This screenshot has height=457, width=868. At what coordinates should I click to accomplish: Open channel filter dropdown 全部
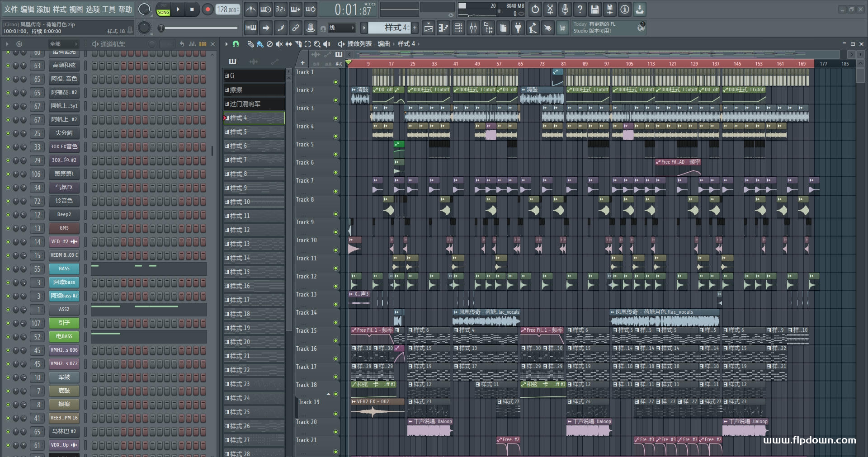[64, 44]
